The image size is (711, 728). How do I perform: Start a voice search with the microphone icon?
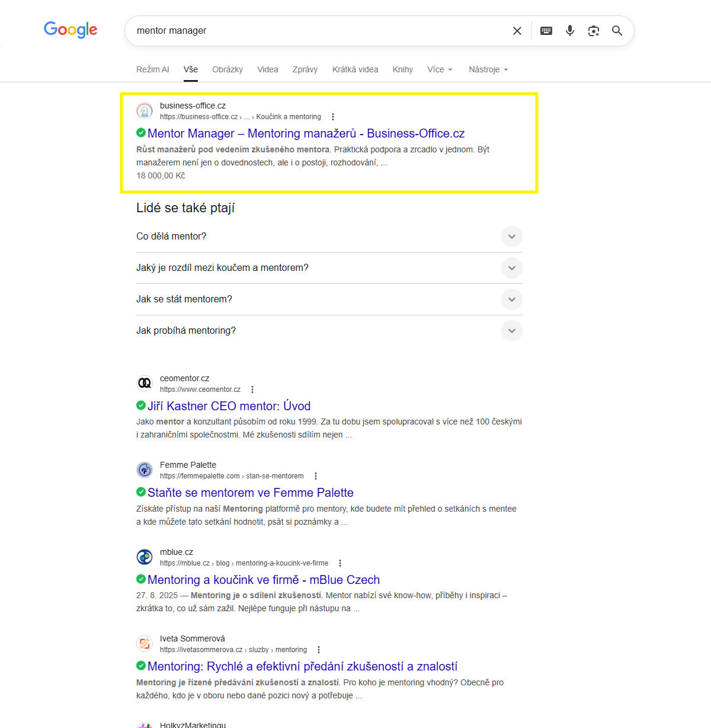pyautogui.click(x=569, y=30)
